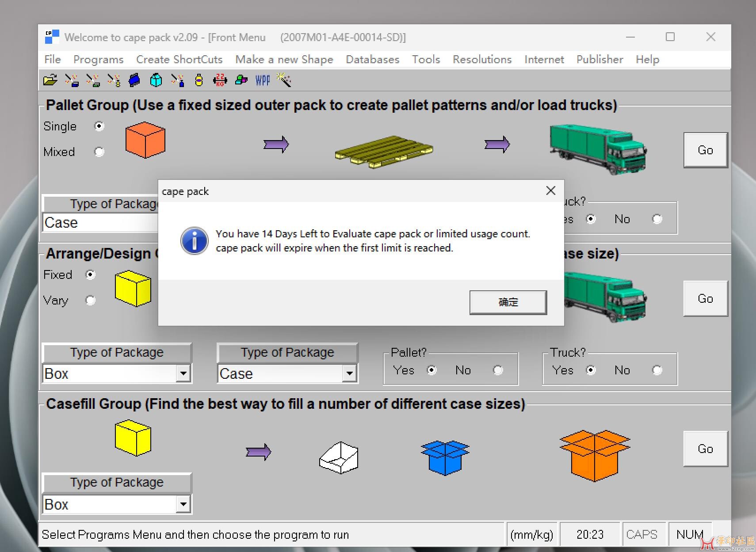This screenshot has height=552, width=756.
Task: Click the yellow cube in Casefill Group
Action: pos(133,438)
